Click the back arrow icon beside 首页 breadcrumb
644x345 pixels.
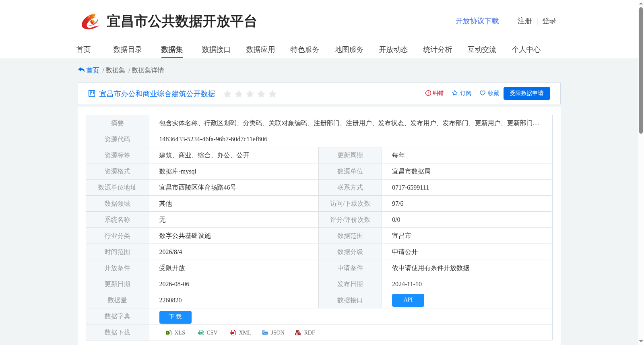tap(81, 70)
